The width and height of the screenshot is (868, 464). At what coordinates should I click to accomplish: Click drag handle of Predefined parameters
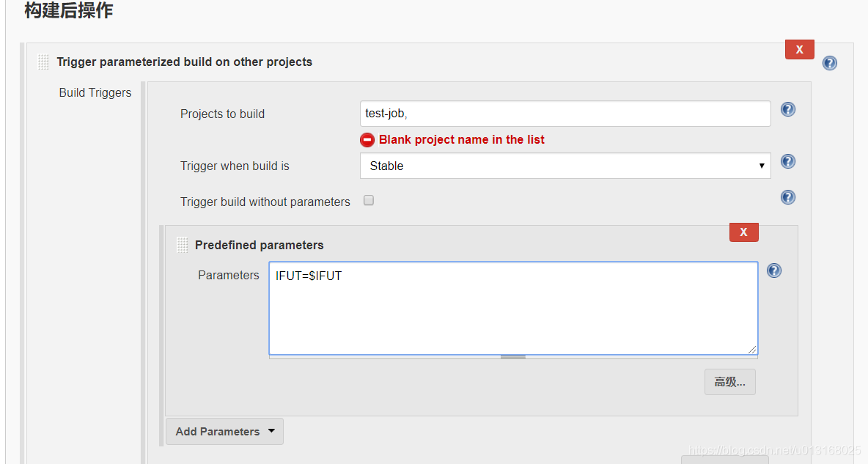click(x=183, y=245)
